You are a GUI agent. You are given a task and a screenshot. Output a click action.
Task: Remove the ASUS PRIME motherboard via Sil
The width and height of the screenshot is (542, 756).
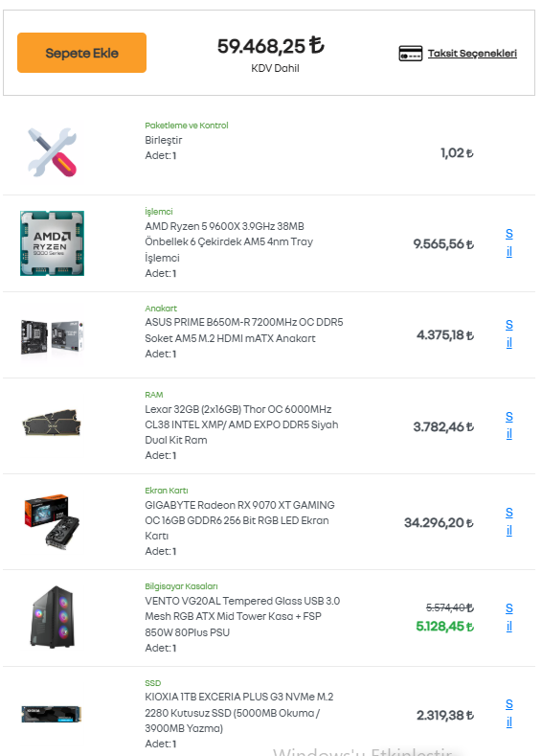[x=509, y=333]
